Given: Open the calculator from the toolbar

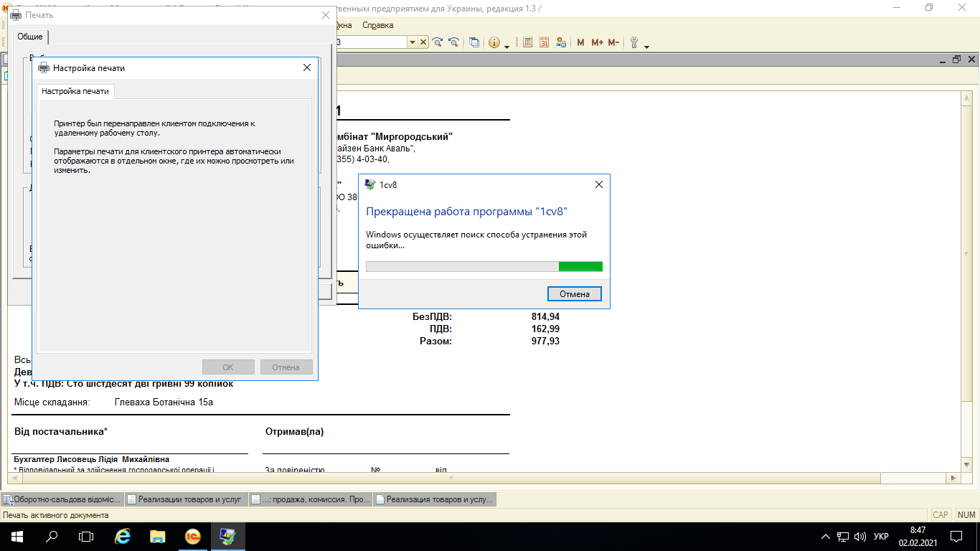Looking at the screenshot, I should click(527, 42).
